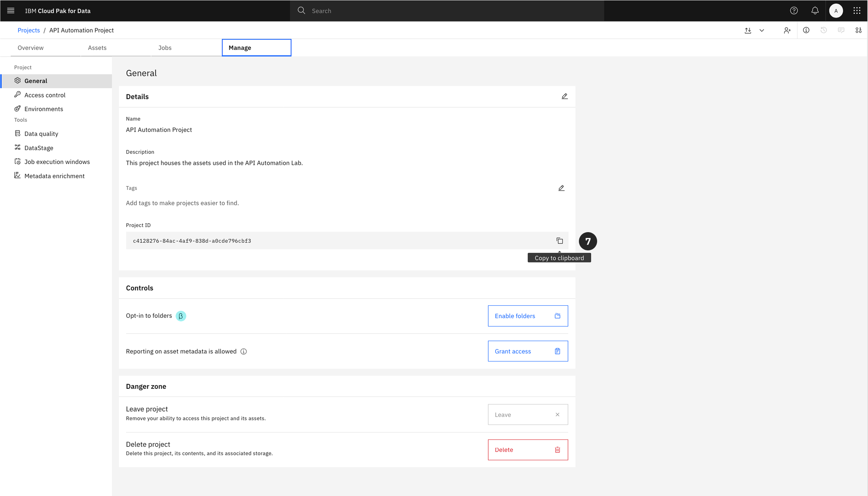Viewport: 868px width, 496px height.
Task: Expand the chevron next to import icon
Action: [x=762, y=30]
